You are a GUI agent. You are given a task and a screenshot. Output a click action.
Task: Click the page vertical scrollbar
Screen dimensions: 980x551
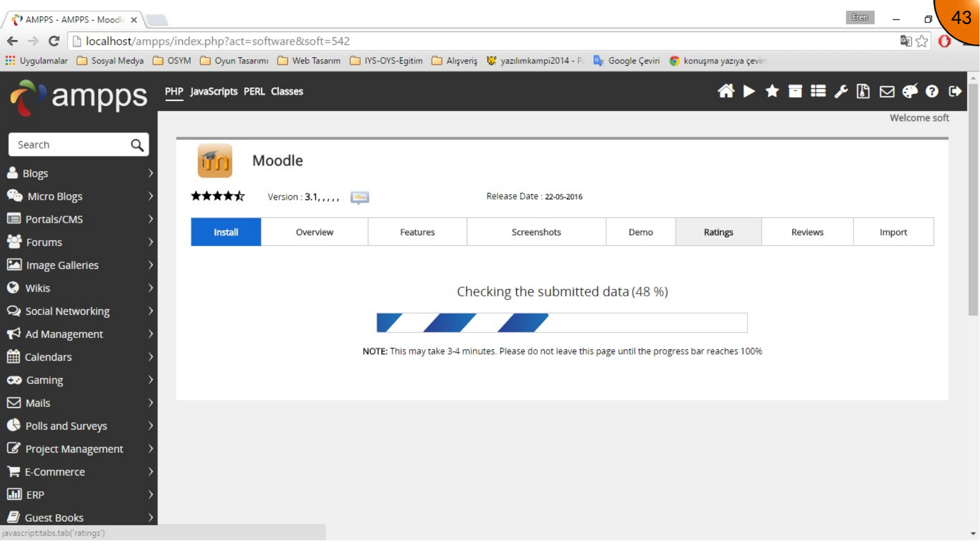coord(973,199)
